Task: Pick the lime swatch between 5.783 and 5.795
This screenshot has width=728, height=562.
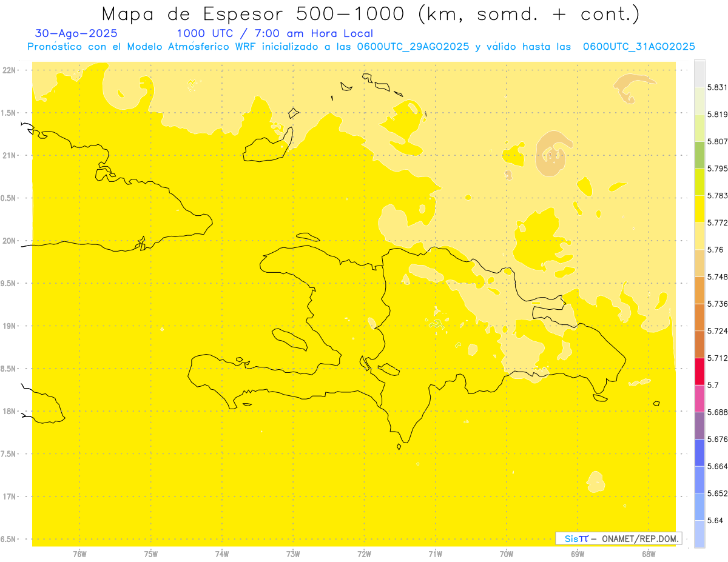Action: 699,182
